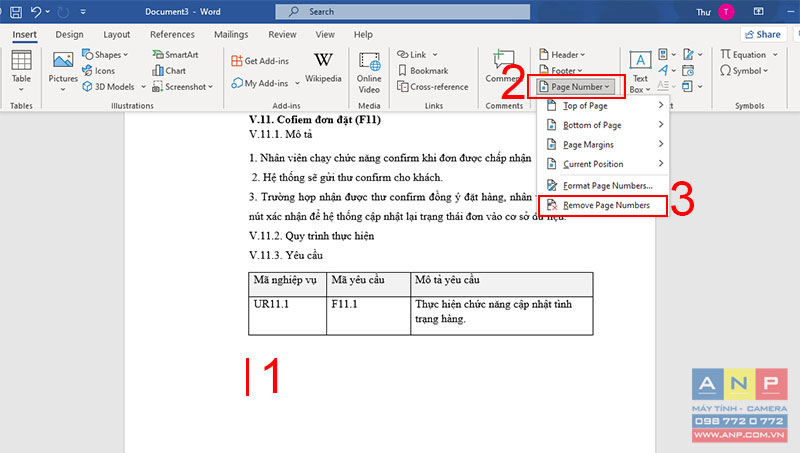Screen dimensions: 800x453
Task: Click the Comment icon
Action: [x=503, y=60]
